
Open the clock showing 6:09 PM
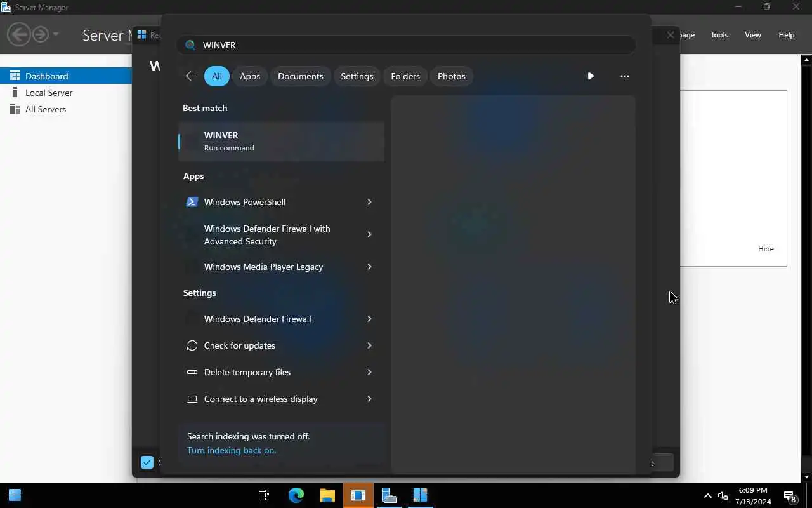point(753,496)
